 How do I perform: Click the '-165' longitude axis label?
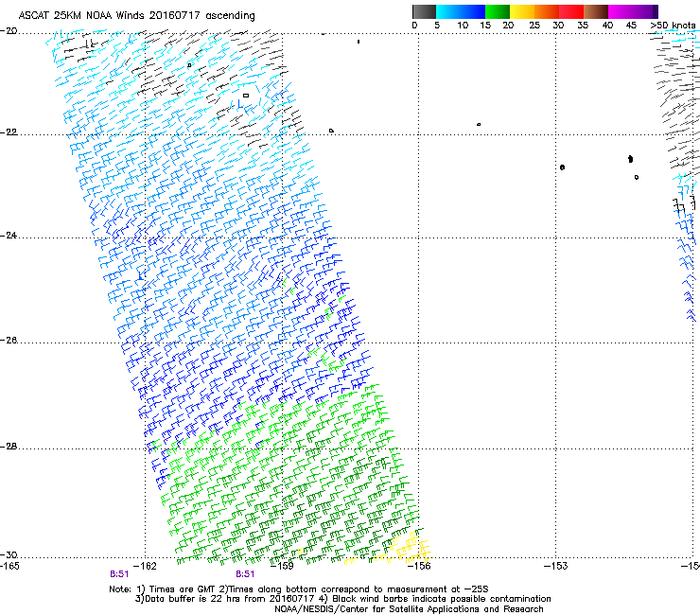(9, 566)
